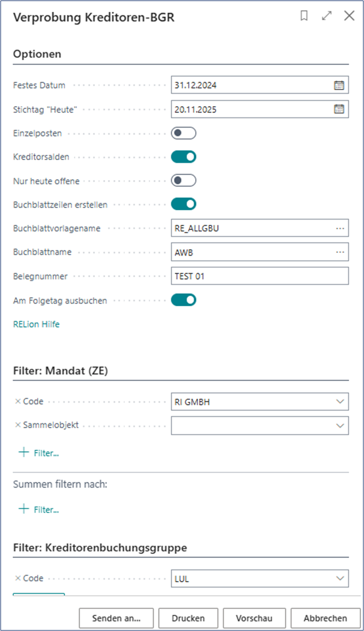
Task: Click the Vorschau button
Action: point(254,618)
